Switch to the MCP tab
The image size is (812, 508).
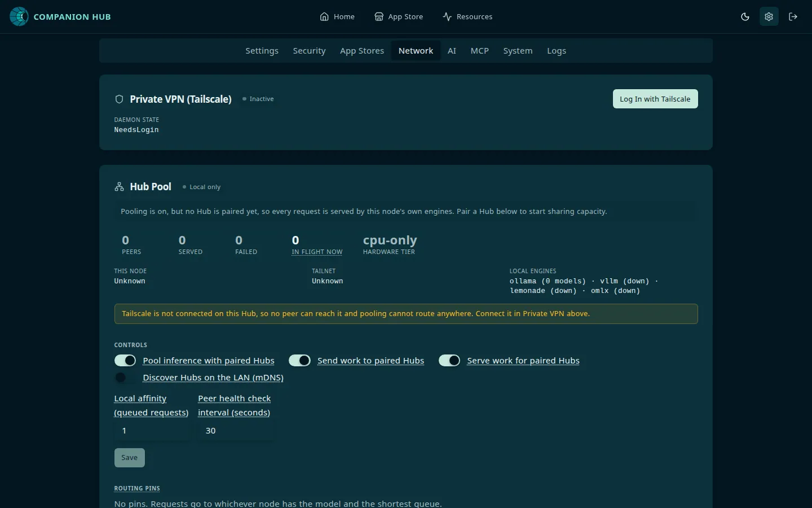[x=480, y=51]
